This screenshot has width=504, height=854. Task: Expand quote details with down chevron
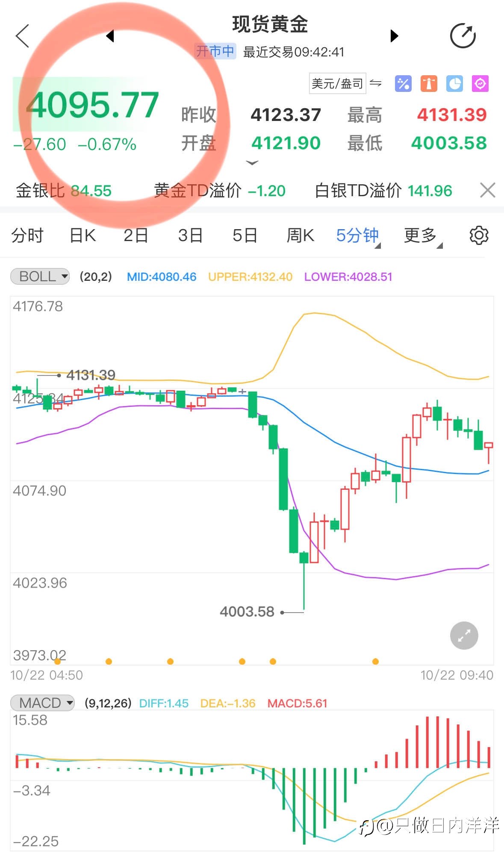point(252,163)
